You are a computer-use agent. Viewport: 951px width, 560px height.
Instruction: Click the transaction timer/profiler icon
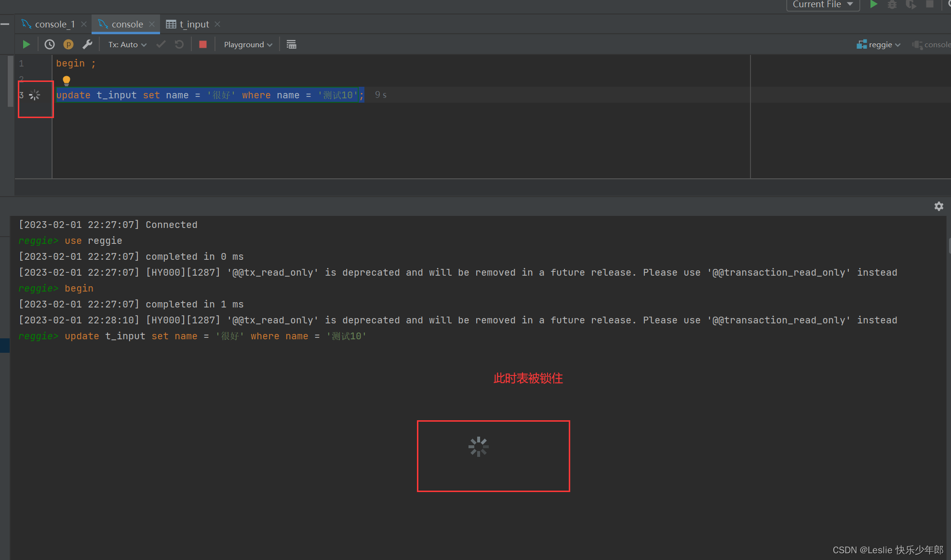point(50,45)
